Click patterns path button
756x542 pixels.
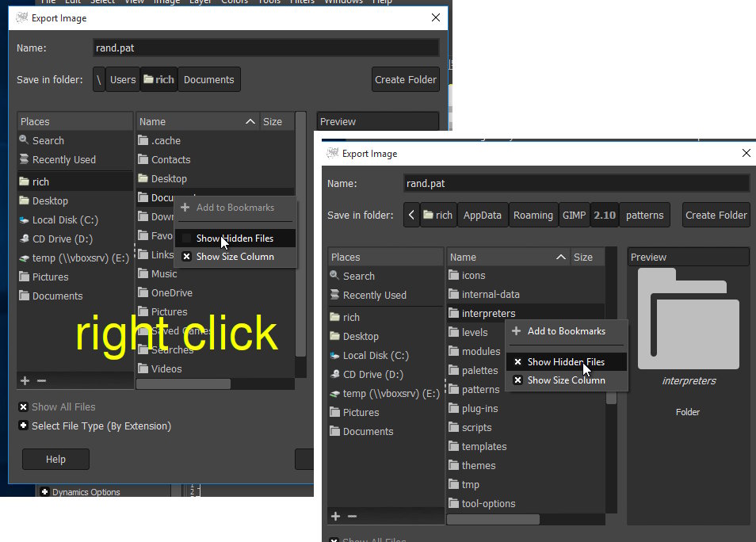644,215
